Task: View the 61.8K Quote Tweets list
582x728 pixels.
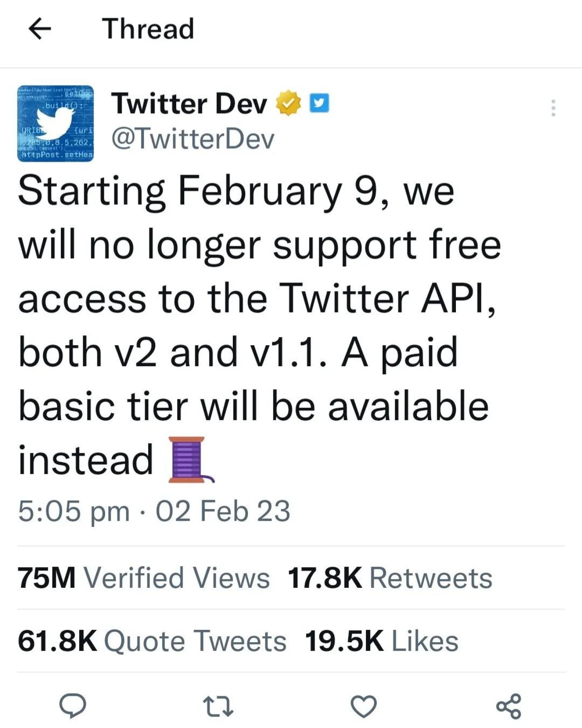Action: pos(152,641)
